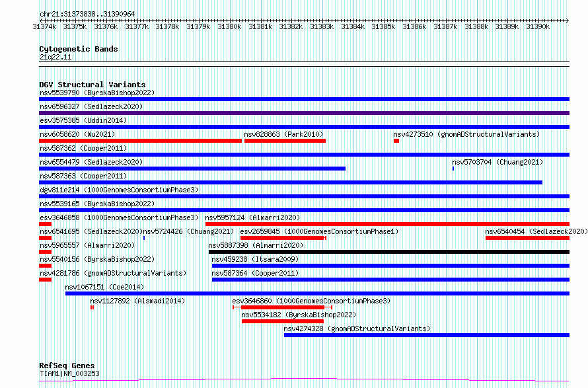This screenshot has width=588, height=388.
Task: Open the nsv4273510 (gnomADStructuralVariants) label
Action: (466, 134)
